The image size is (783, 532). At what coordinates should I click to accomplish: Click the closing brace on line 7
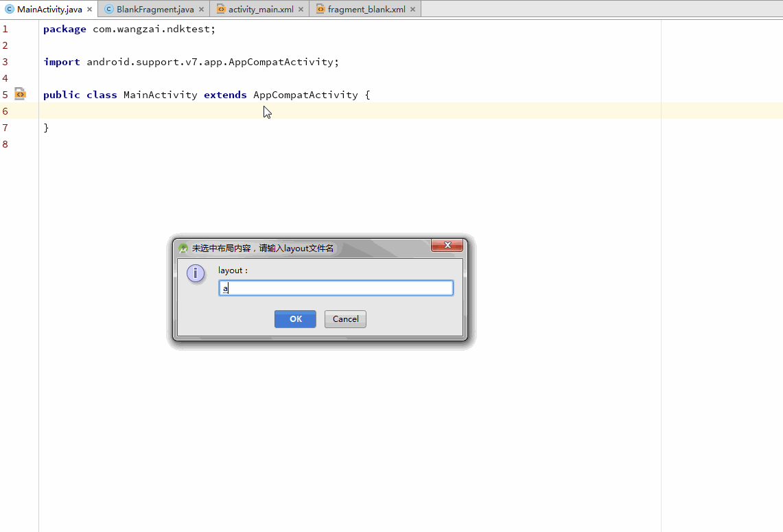point(46,128)
